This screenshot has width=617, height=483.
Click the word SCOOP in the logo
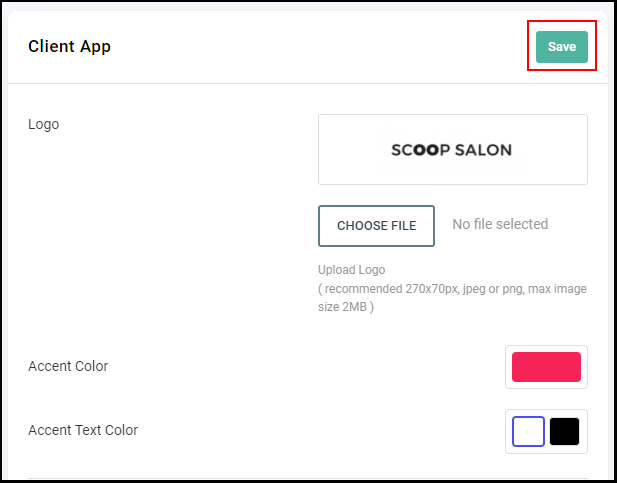click(x=420, y=150)
